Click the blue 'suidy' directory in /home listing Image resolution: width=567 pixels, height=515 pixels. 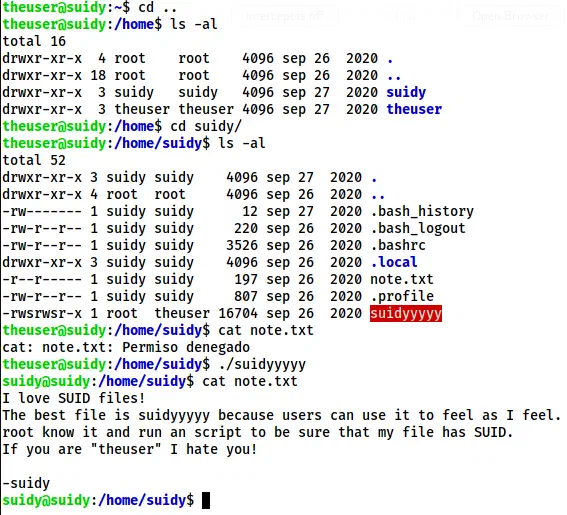tap(406, 92)
